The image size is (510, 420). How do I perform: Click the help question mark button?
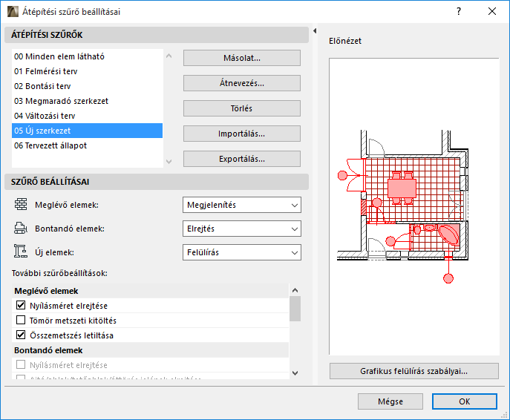click(459, 12)
